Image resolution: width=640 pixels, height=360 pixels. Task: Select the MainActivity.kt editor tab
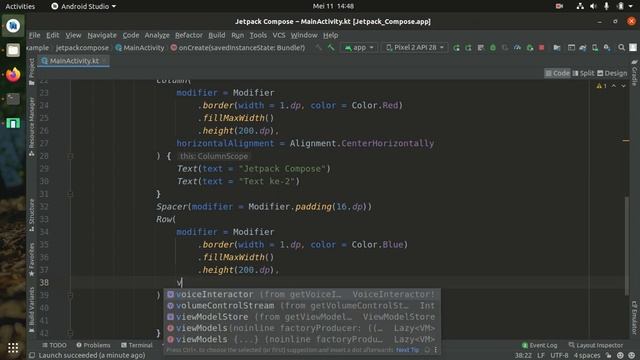coord(73,61)
